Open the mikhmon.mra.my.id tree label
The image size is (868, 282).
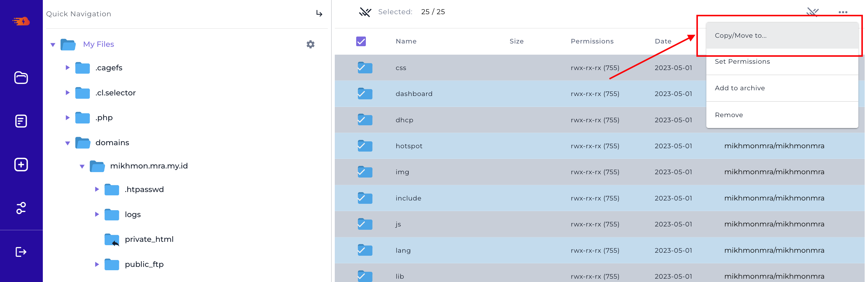click(x=149, y=166)
